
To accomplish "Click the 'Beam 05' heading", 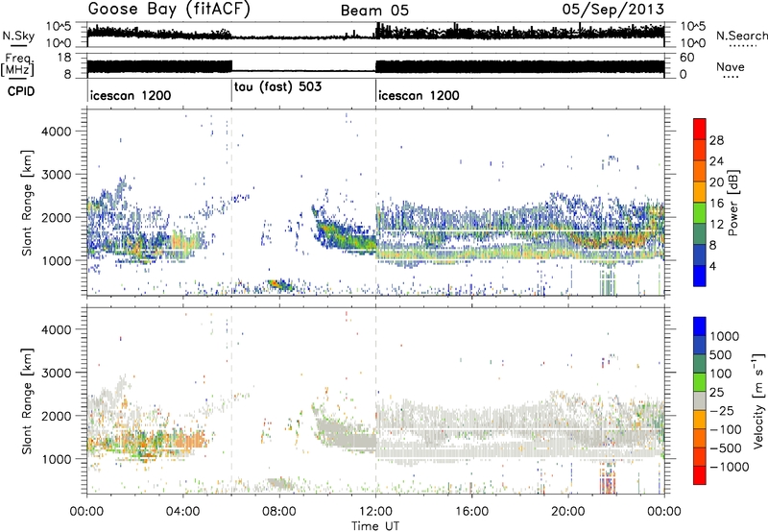I will click(374, 11).
